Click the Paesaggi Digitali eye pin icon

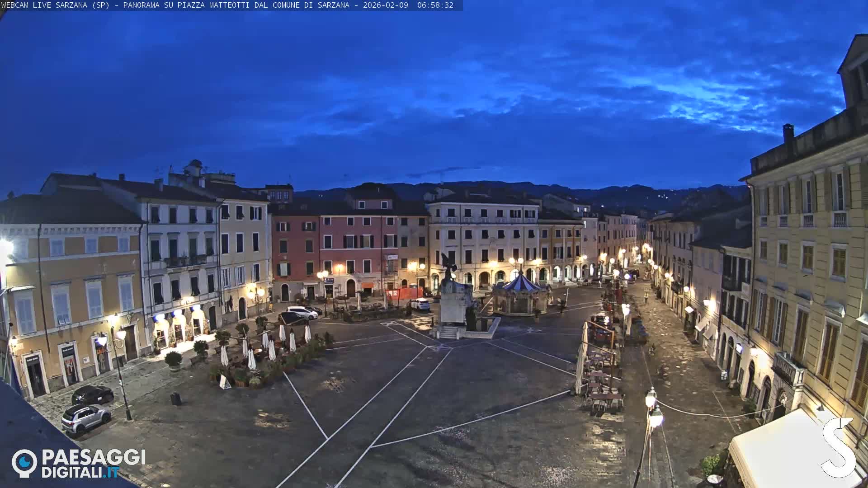click(24, 463)
